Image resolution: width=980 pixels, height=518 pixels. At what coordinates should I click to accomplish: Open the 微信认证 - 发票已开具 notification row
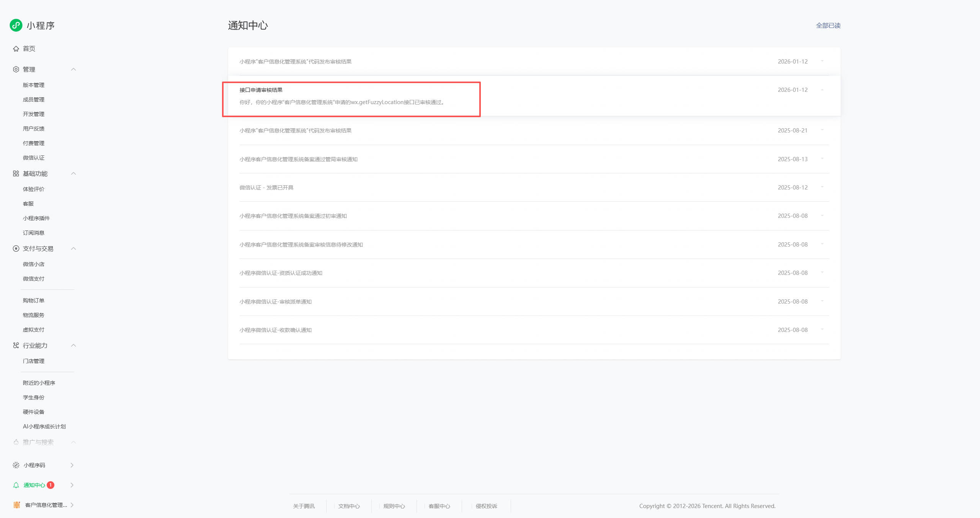pos(266,188)
